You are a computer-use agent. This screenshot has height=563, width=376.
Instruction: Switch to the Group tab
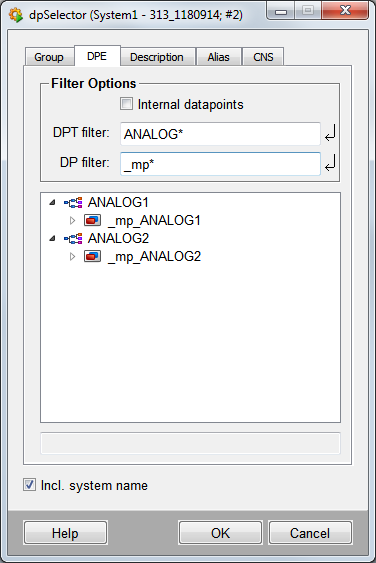coord(49,57)
